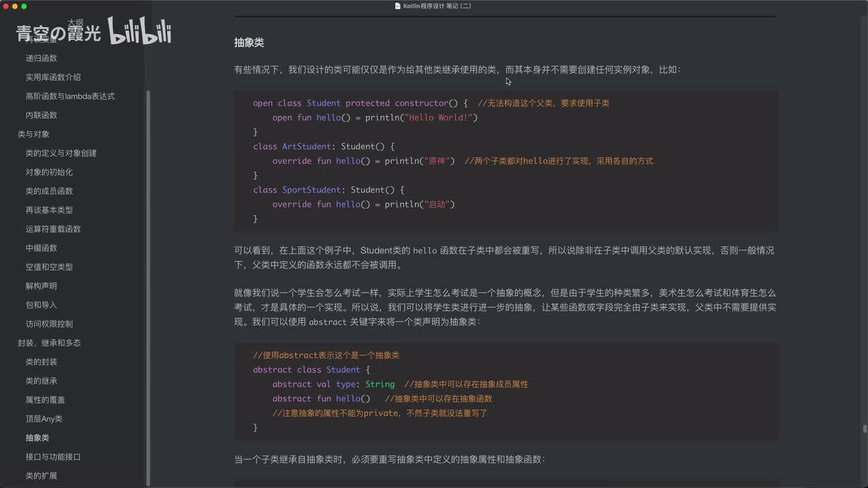Navigate to 包和导入 section
Screen dimensions: 868x488
pyautogui.click(x=41, y=305)
